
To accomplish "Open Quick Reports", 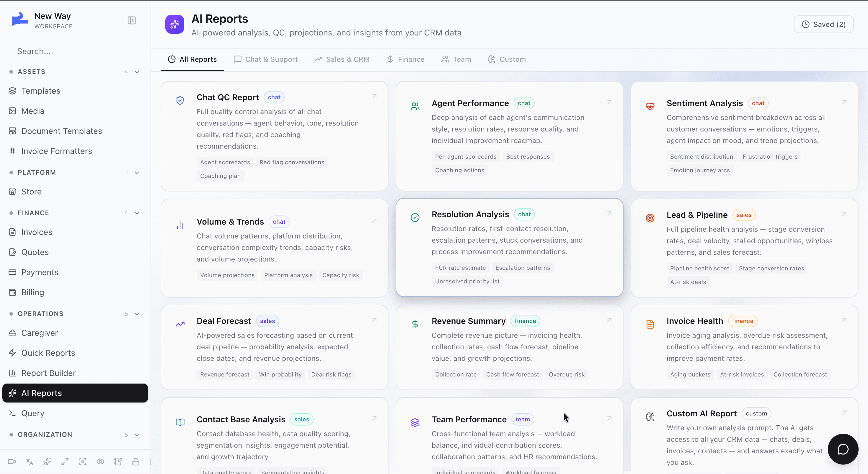I will [x=75, y=353].
